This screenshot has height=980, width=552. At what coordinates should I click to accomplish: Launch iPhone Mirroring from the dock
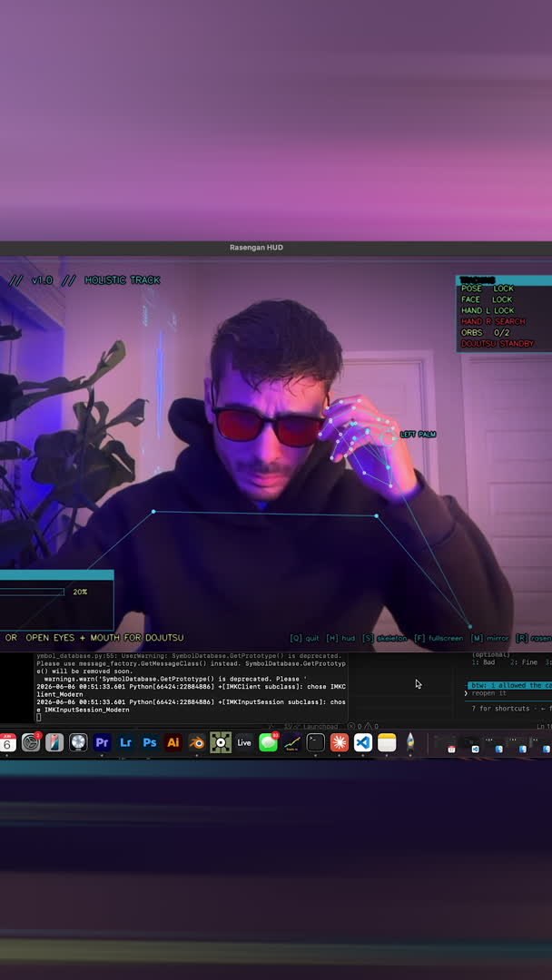click(x=54, y=742)
